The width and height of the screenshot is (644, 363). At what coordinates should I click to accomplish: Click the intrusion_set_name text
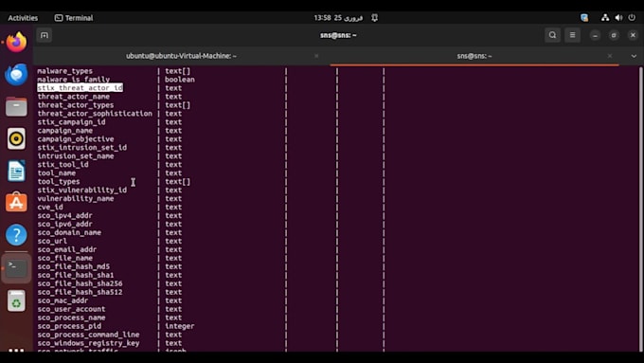76,156
